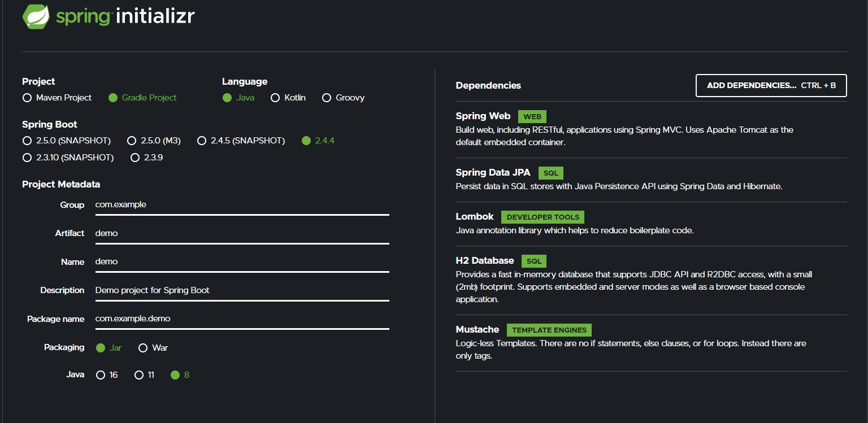Click the H2 Database dependency title
Screen dimensions: 868x423
click(x=485, y=261)
